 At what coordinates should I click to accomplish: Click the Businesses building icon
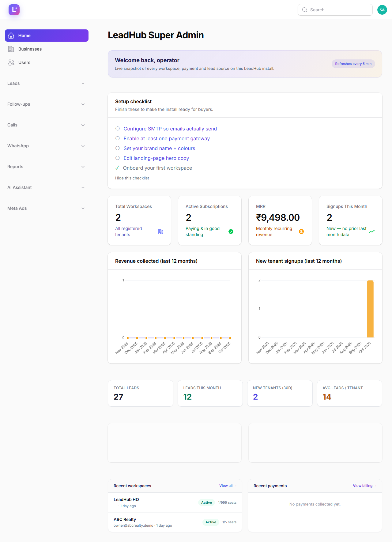(11, 49)
